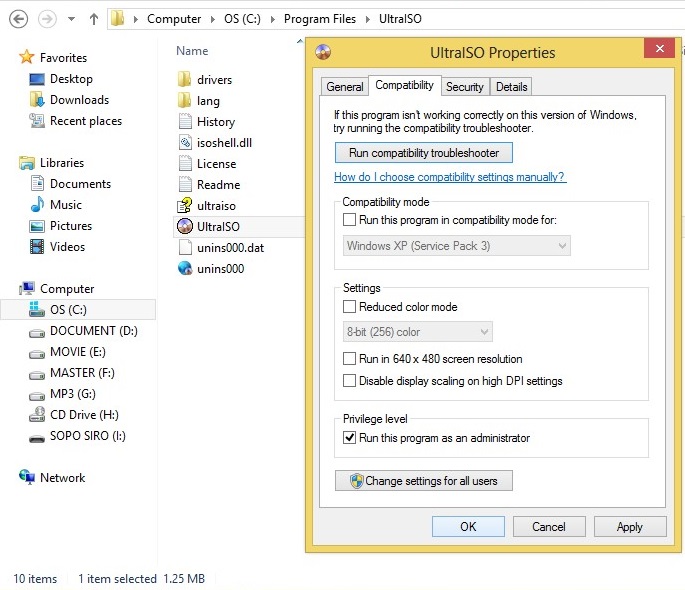The height and width of the screenshot is (590, 685).
Task: Click the Favorites star icon
Action: click(27, 57)
